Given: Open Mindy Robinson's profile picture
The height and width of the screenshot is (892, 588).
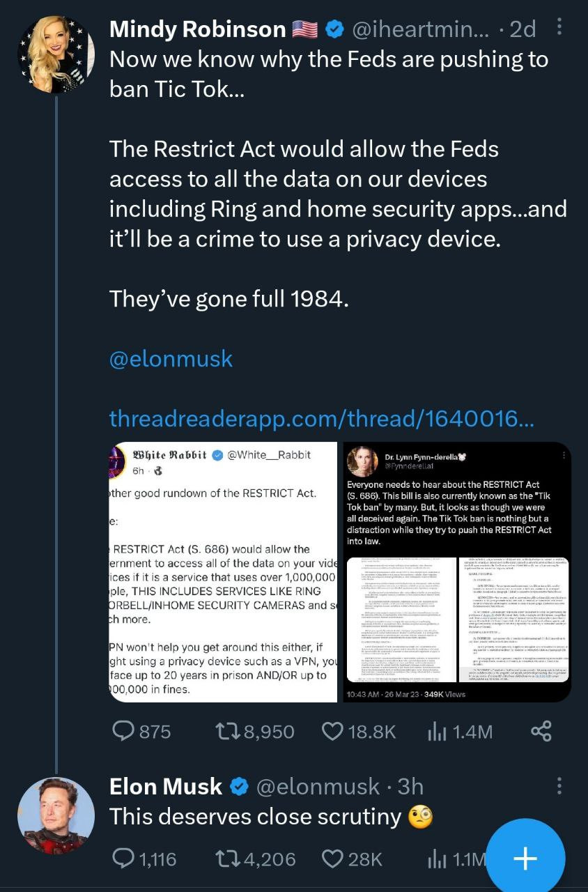Looking at the screenshot, I should pyautogui.click(x=56, y=54).
